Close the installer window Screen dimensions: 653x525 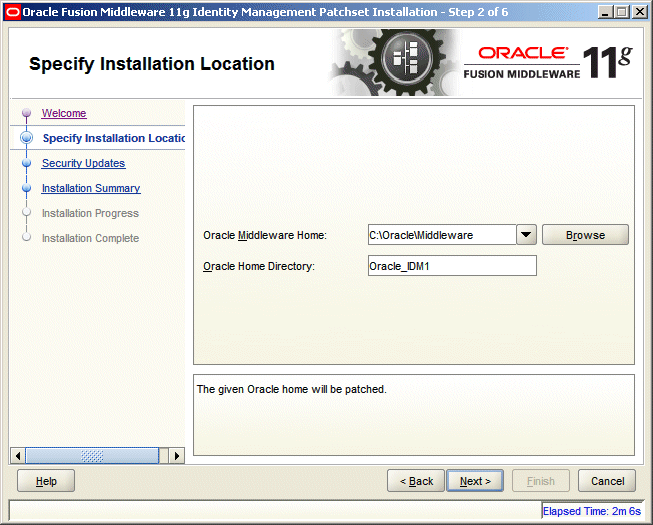click(x=639, y=12)
